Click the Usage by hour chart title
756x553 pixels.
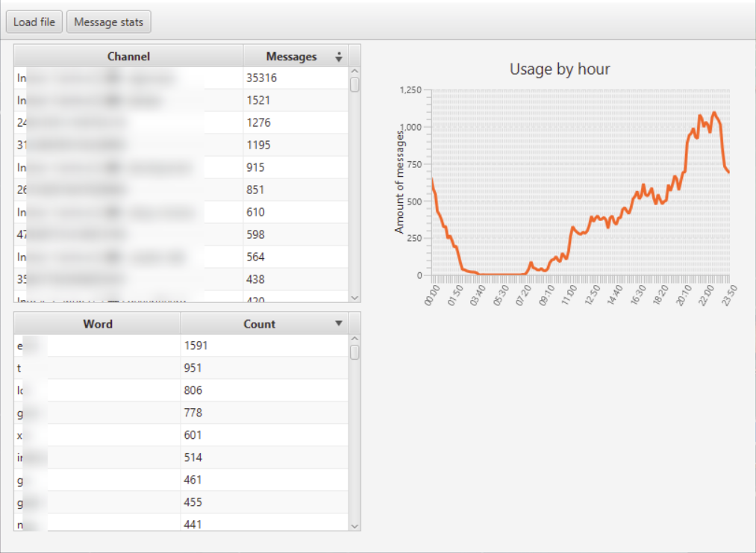(560, 69)
